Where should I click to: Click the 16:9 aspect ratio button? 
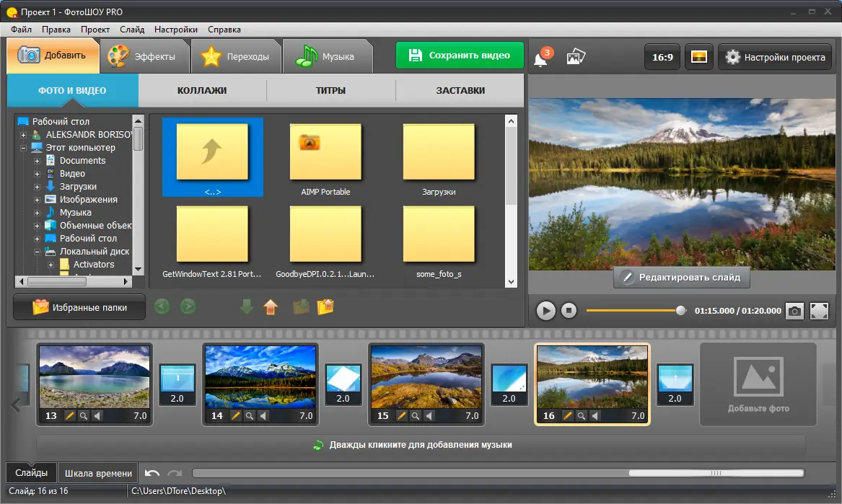[x=662, y=57]
